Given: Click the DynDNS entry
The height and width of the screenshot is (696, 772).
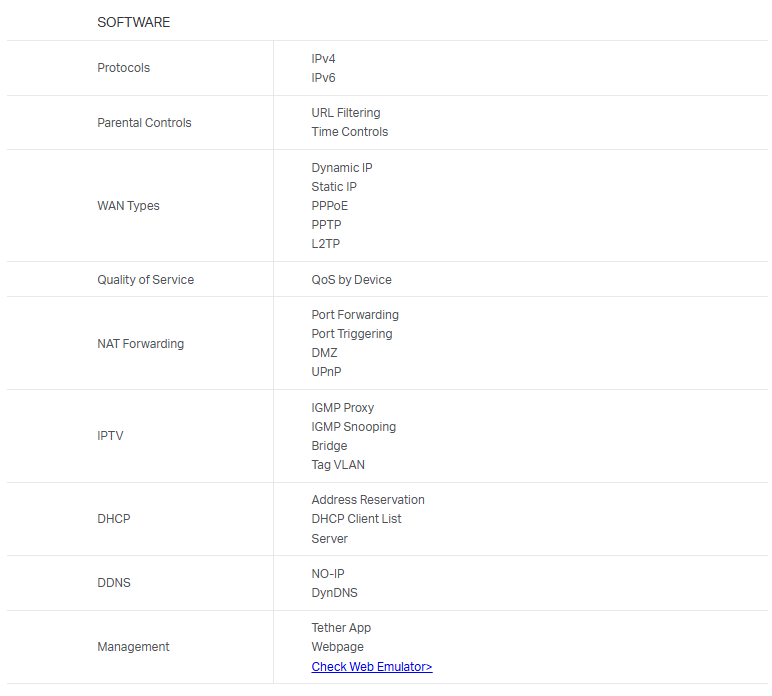Looking at the screenshot, I should point(334,593).
